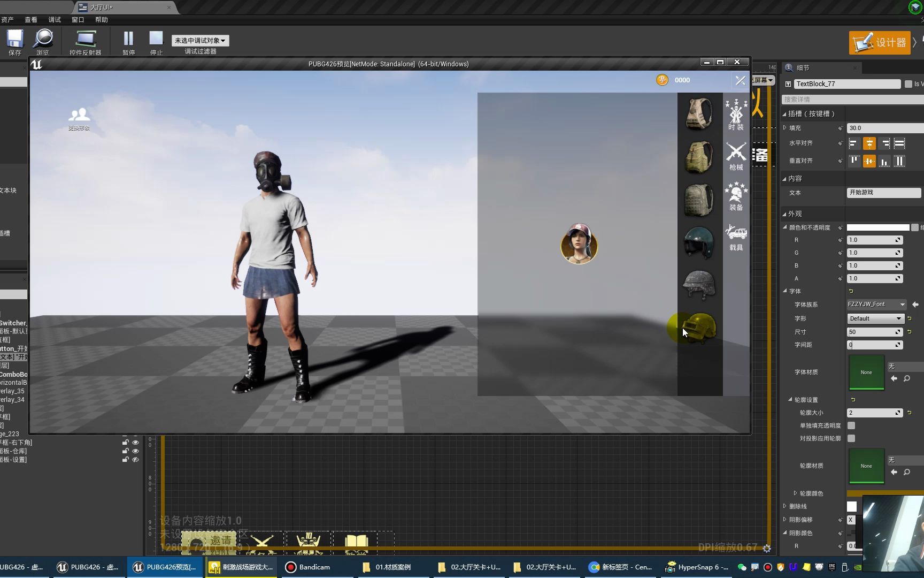The height and width of the screenshot is (578, 924).
Task: Select the 装备 equipment category icon
Action: (736, 196)
